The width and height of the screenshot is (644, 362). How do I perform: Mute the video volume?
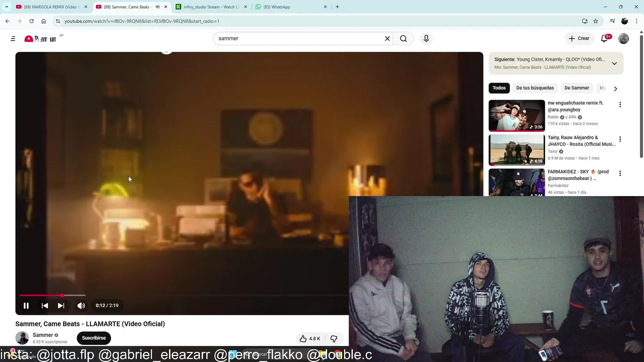pyautogui.click(x=81, y=305)
